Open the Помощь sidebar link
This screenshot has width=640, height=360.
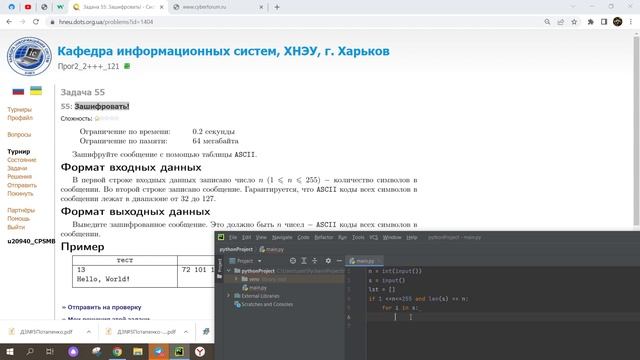coord(19,218)
